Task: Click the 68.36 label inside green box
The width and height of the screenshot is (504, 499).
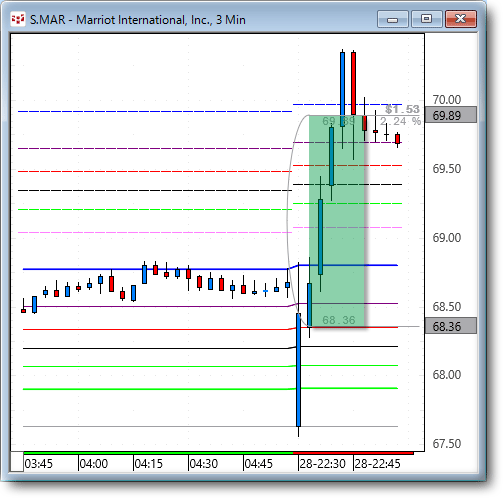Action: (339, 320)
